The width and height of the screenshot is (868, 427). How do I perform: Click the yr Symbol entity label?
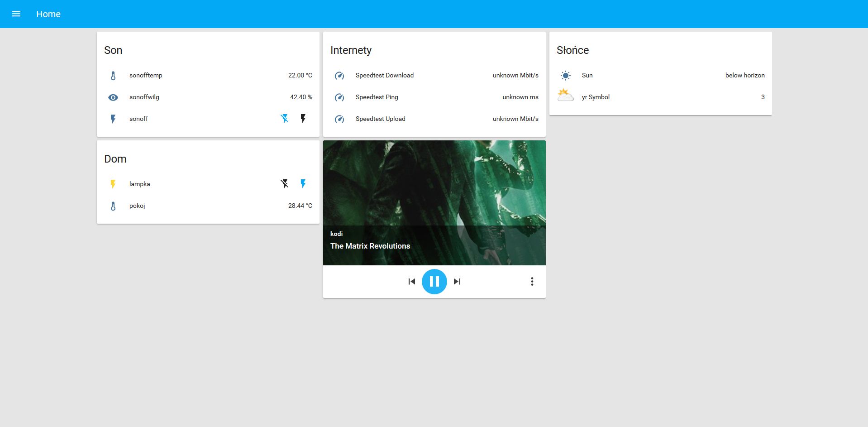click(x=596, y=97)
